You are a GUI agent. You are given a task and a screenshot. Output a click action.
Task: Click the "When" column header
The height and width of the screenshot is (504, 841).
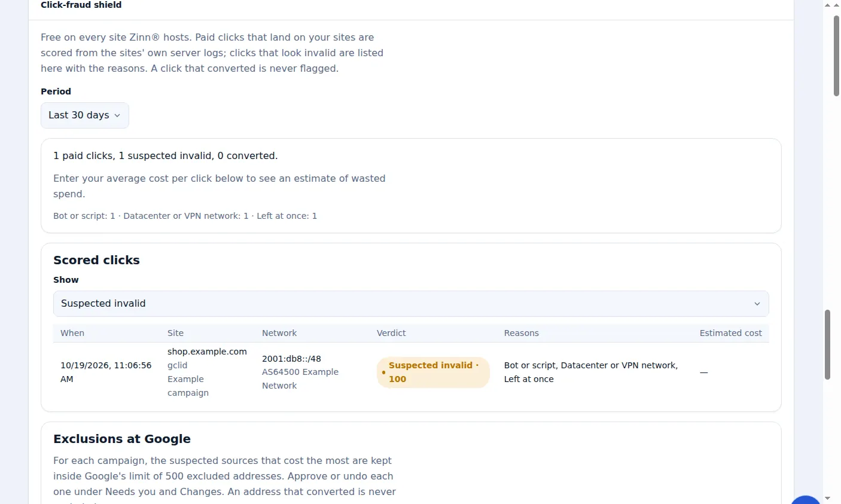[x=72, y=333]
